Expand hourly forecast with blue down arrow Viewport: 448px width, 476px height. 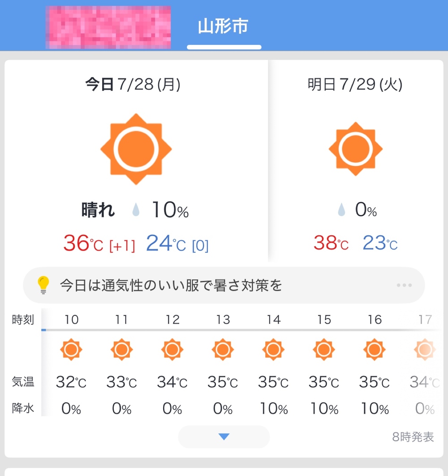click(224, 437)
